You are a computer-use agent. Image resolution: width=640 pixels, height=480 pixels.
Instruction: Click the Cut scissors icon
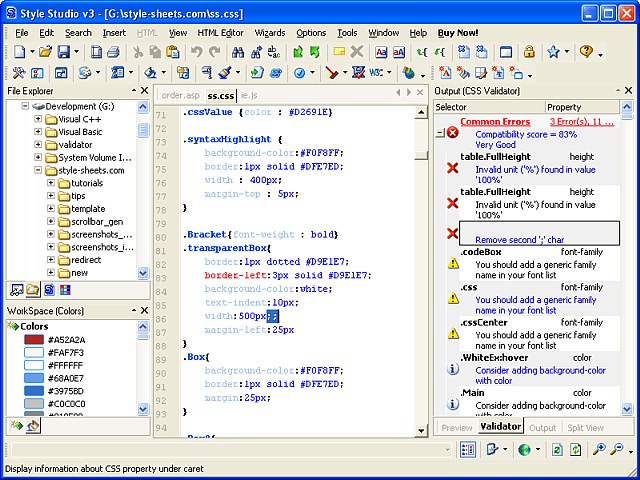coord(138,52)
